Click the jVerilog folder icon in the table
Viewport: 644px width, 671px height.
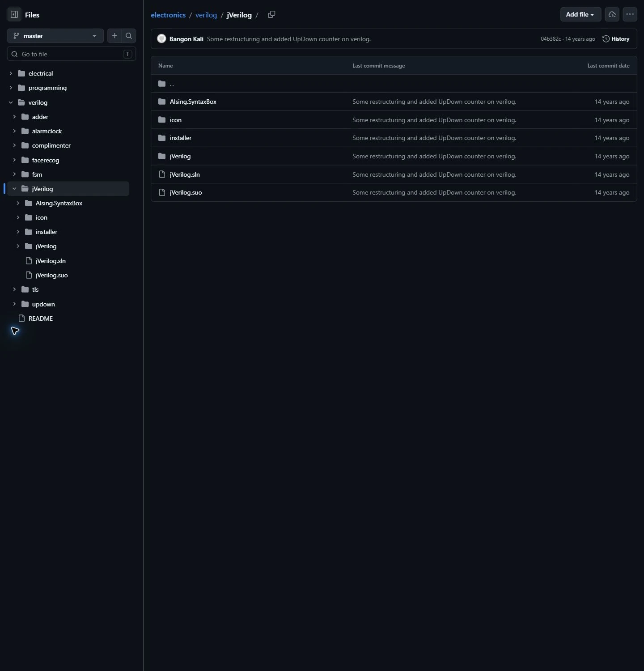click(162, 156)
